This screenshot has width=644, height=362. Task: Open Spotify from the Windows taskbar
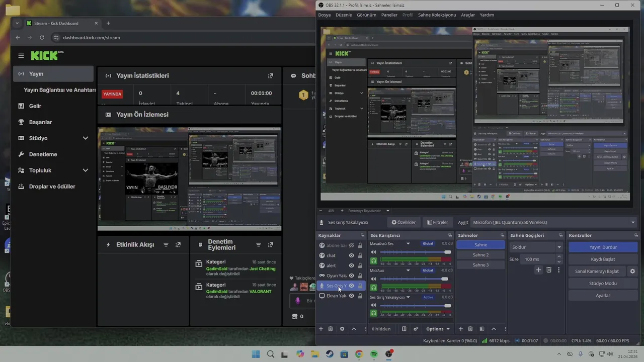click(374, 354)
